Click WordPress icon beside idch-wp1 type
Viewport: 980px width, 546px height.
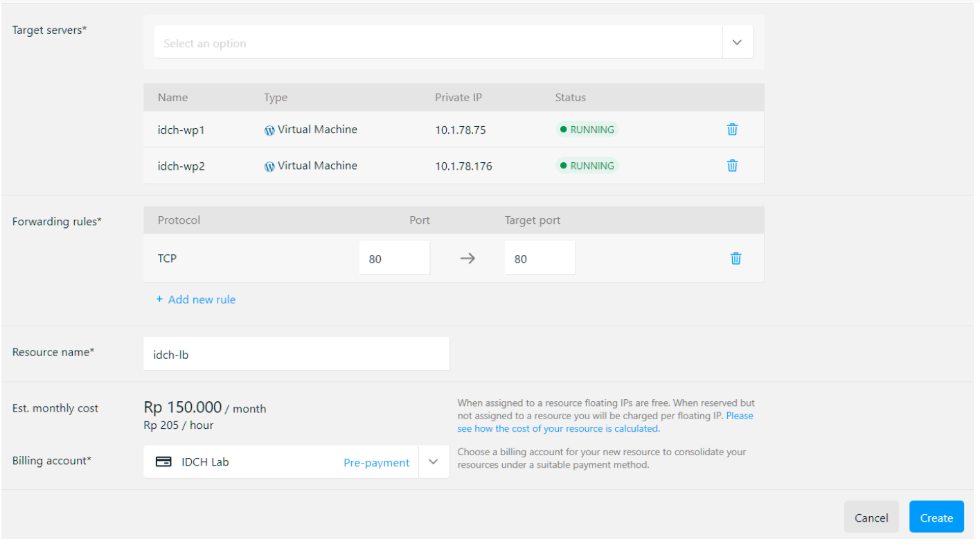click(269, 130)
